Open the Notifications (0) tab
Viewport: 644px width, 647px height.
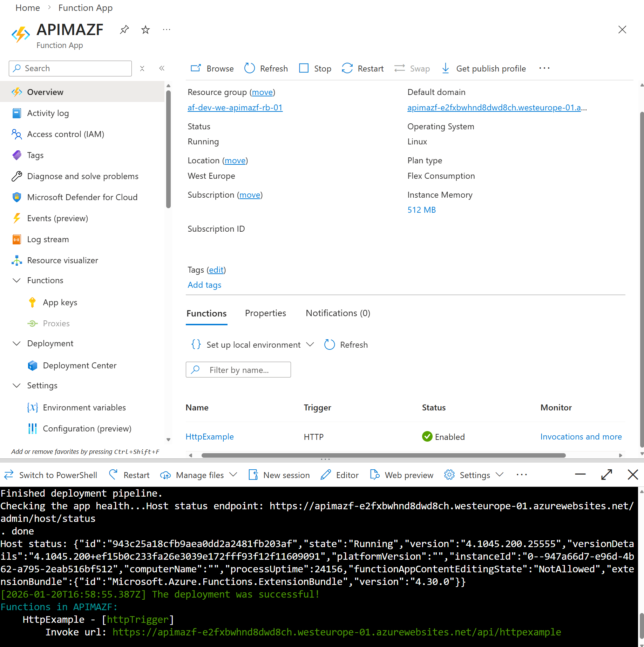338,313
